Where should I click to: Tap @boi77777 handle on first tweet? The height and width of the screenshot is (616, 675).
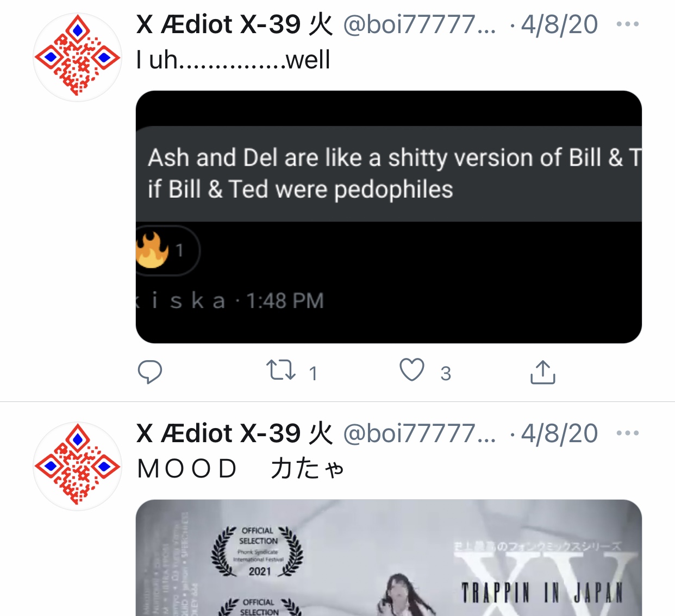coord(420,24)
